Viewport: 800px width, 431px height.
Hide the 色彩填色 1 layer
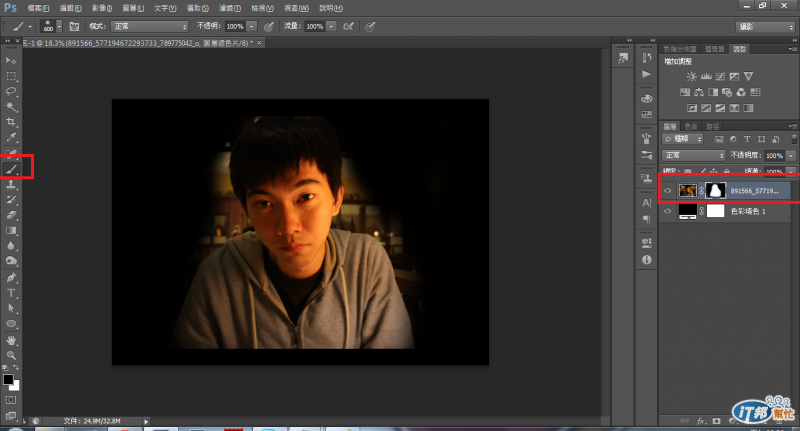point(667,211)
